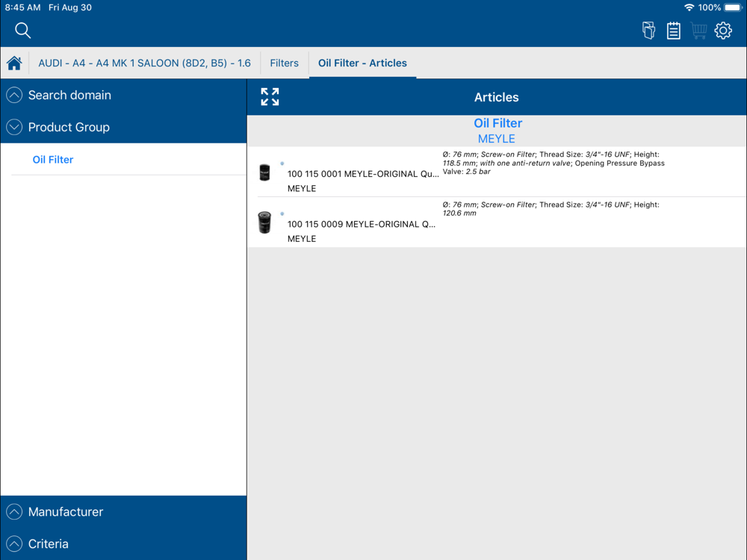Tap the 8:45 AM clock in status bar
Image resolution: width=747 pixels, height=560 pixels.
coord(22,7)
